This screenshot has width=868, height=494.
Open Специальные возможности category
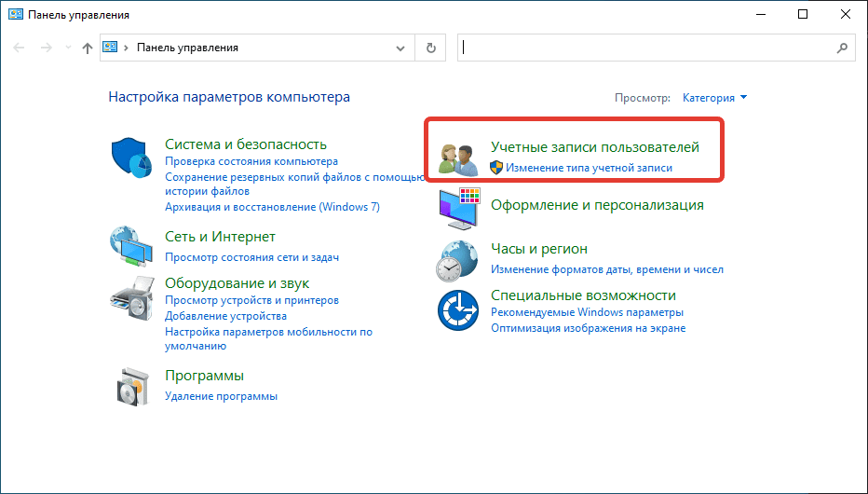pos(583,295)
